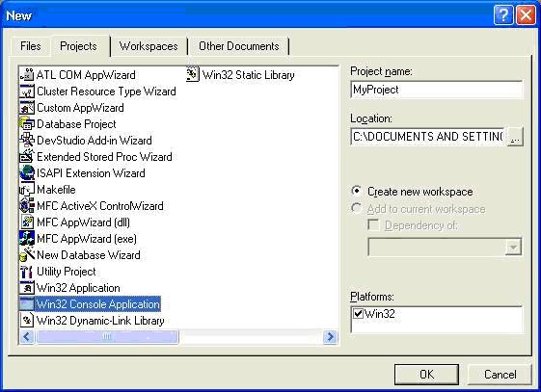This screenshot has height=392, width=541.
Task: Choose the Win32 Application icon
Action: point(27,288)
